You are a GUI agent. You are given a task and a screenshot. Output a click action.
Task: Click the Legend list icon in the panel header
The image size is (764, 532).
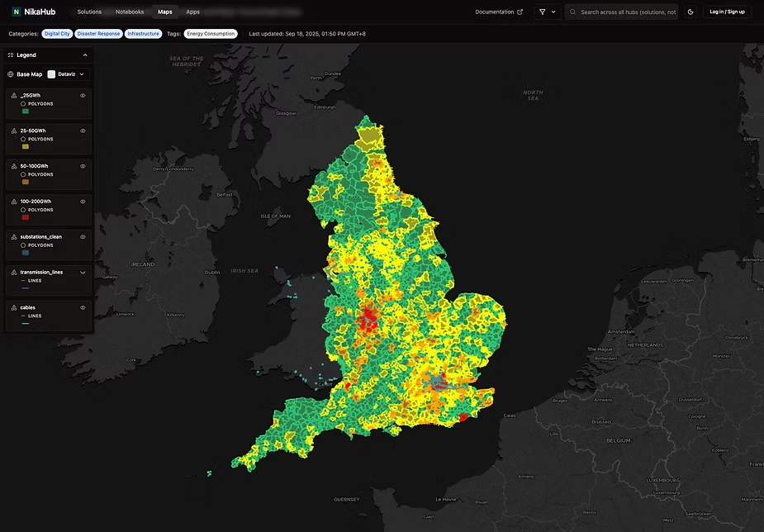tap(10, 55)
